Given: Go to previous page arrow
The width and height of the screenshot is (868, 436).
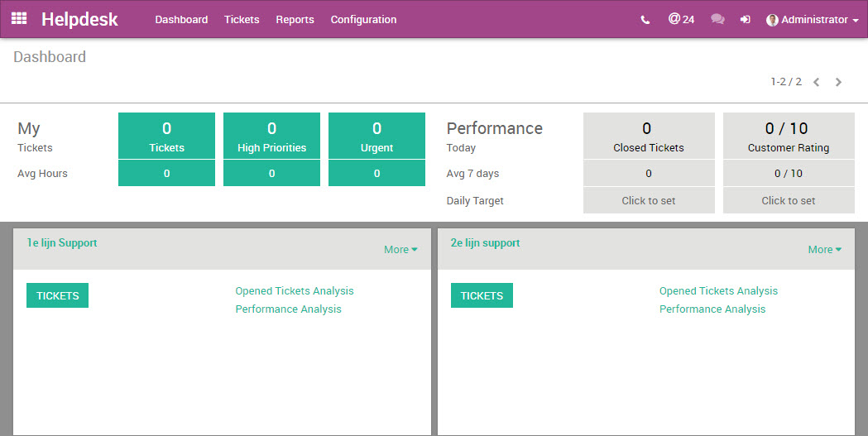Looking at the screenshot, I should pyautogui.click(x=816, y=82).
